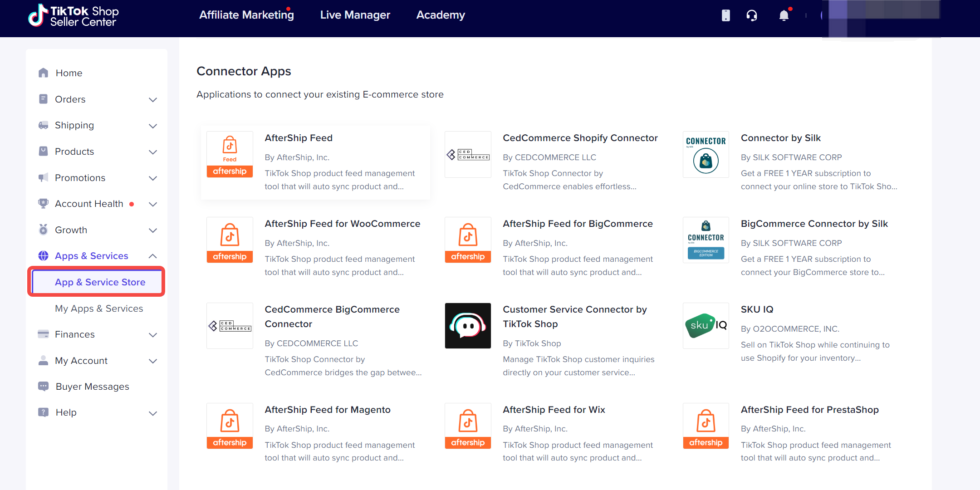
Task: Click the BigCommerce Connector by Silk logo
Action: [x=706, y=240]
